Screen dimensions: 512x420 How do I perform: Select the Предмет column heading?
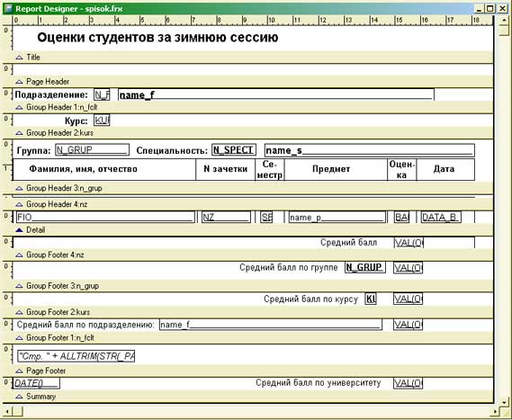[331, 169]
